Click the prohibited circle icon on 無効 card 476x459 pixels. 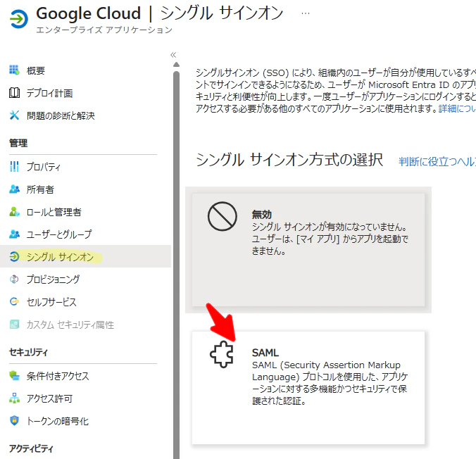pos(223,216)
